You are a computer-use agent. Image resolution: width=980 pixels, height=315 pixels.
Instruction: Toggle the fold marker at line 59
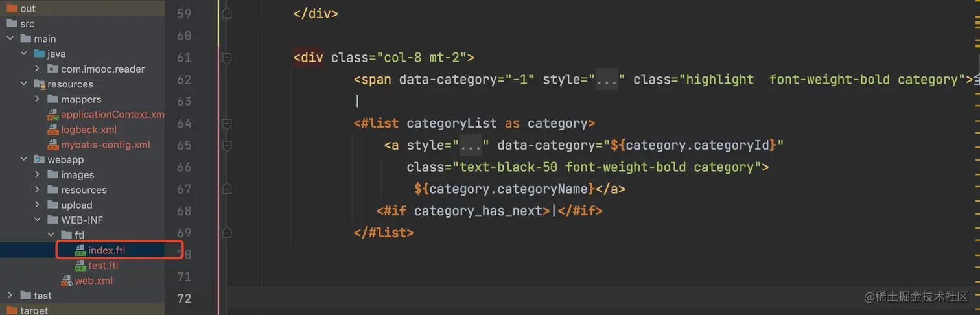click(x=227, y=14)
